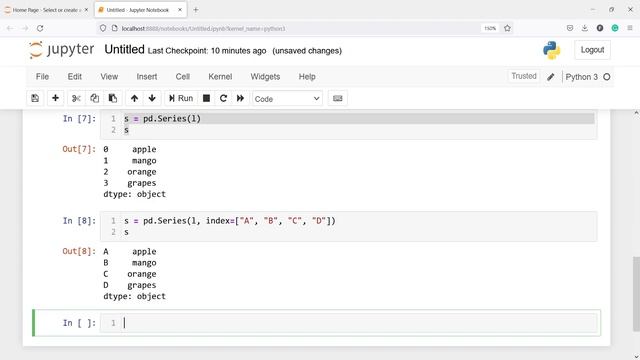Open the Cell menu
The width and height of the screenshot is (640, 360).
point(182,77)
